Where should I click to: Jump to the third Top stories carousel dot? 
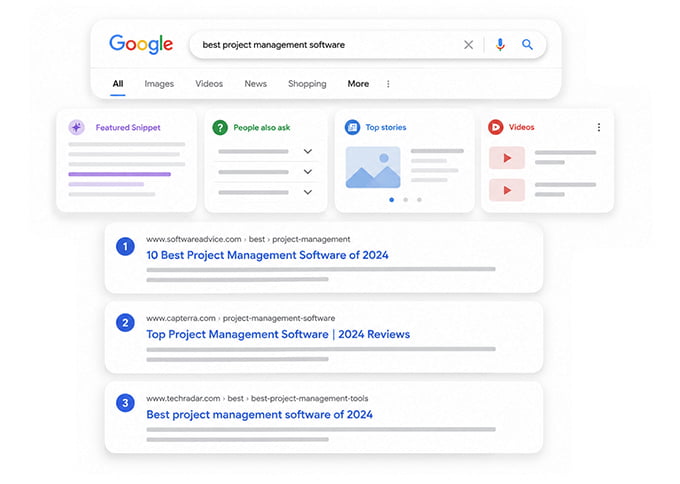coord(419,200)
